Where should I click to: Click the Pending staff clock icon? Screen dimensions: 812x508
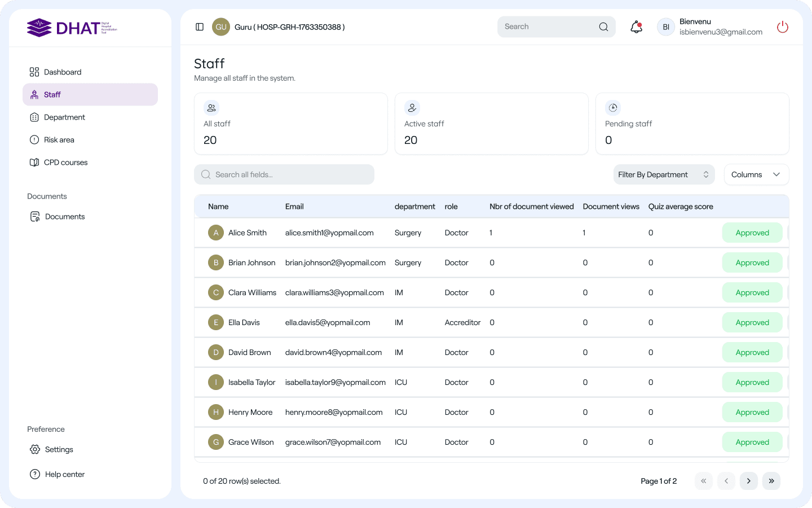[x=613, y=108]
